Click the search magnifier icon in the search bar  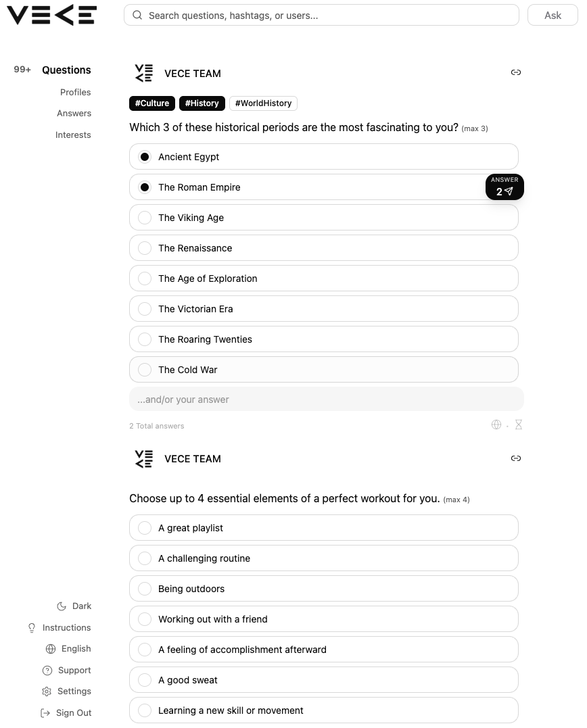point(137,14)
